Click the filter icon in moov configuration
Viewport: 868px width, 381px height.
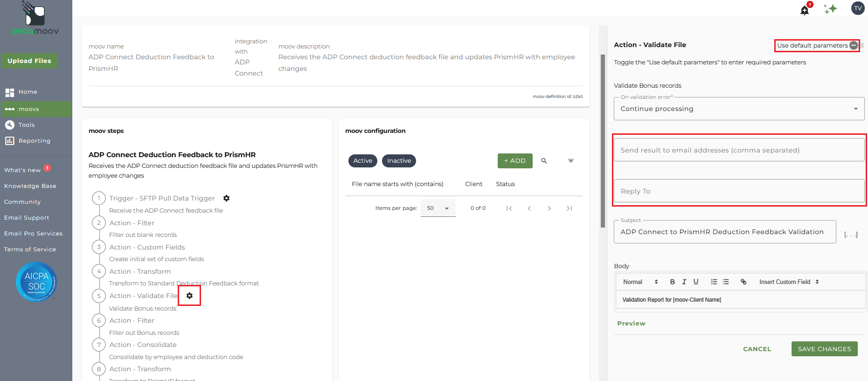click(571, 161)
